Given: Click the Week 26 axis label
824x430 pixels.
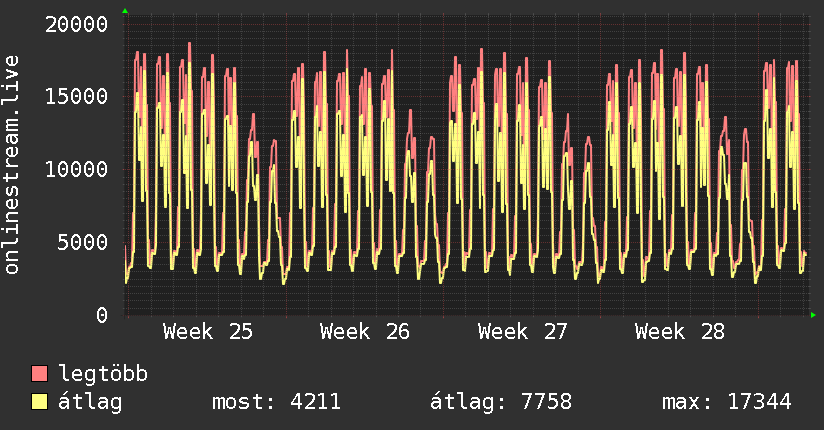Looking at the screenshot, I should (365, 332).
